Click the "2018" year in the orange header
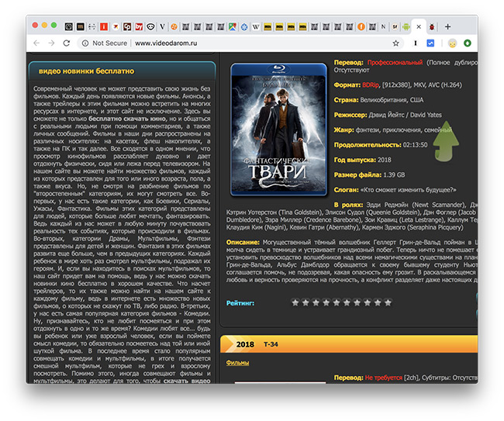This screenshot has width=504, height=421. pos(245,344)
